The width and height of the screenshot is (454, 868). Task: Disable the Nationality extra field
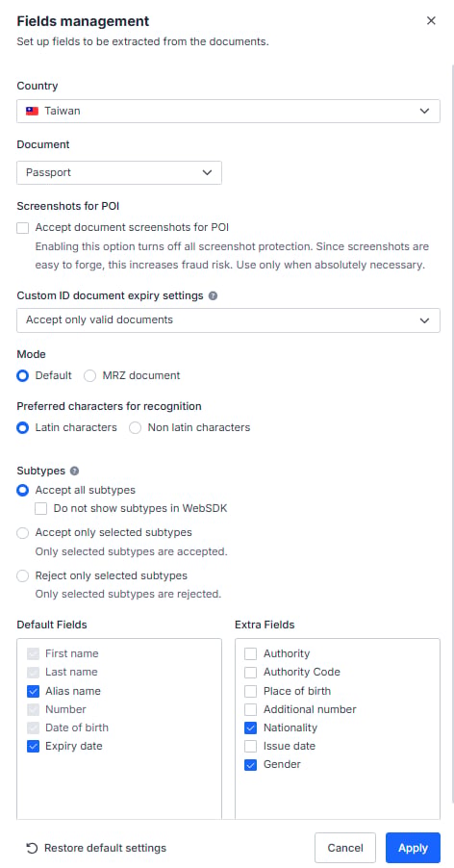point(250,728)
